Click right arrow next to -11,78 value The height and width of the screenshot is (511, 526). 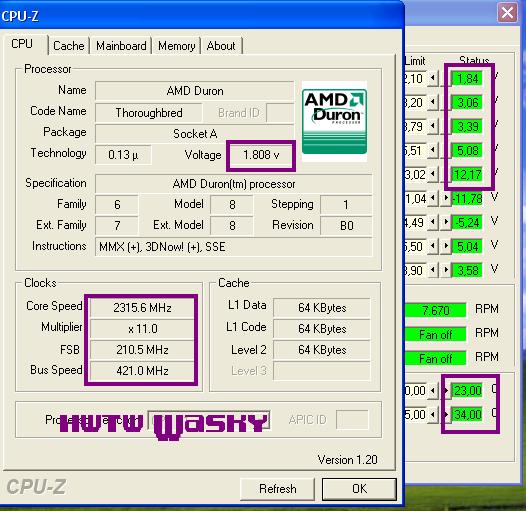pos(446,198)
